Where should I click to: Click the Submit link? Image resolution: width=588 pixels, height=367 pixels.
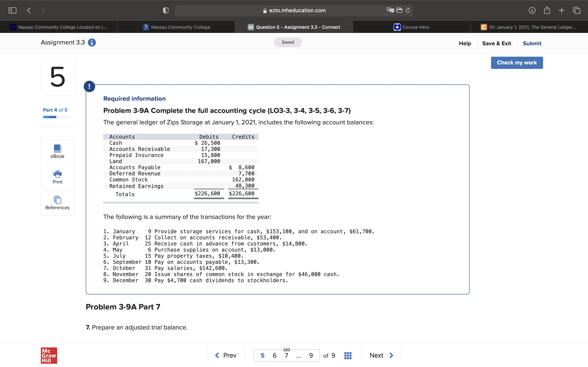pos(532,43)
